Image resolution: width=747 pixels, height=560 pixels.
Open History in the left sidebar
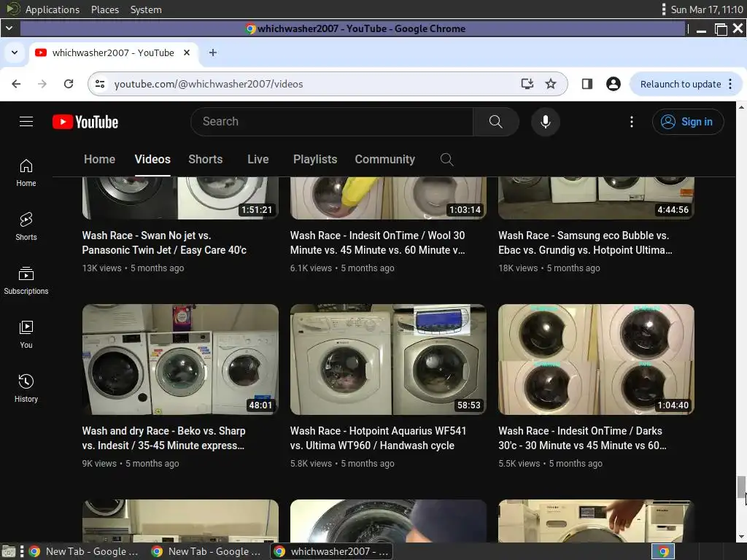coord(26,389)
